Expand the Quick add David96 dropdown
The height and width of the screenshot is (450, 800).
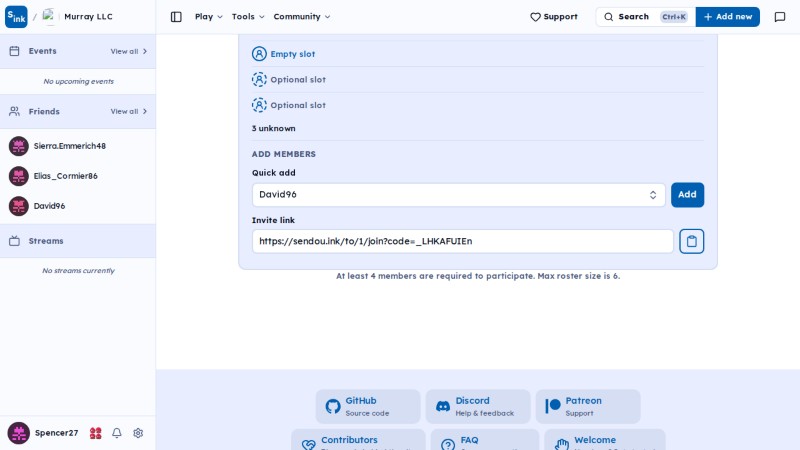[x=459, y=195]
